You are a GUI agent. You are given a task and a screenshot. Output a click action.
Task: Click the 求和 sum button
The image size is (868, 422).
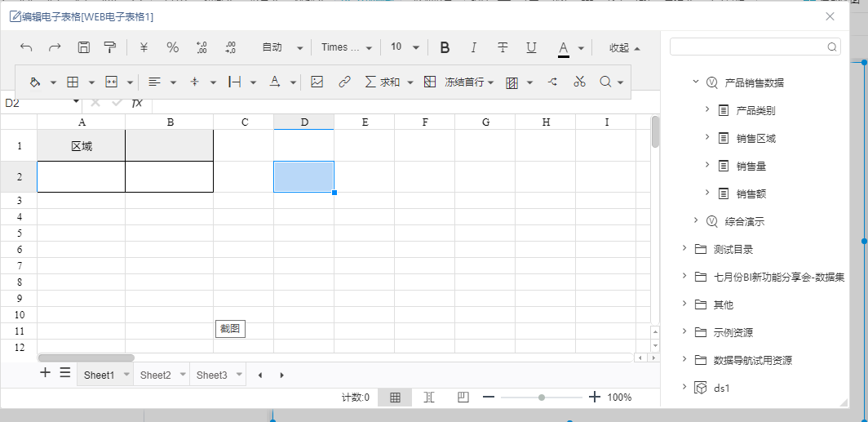[383, 82]
